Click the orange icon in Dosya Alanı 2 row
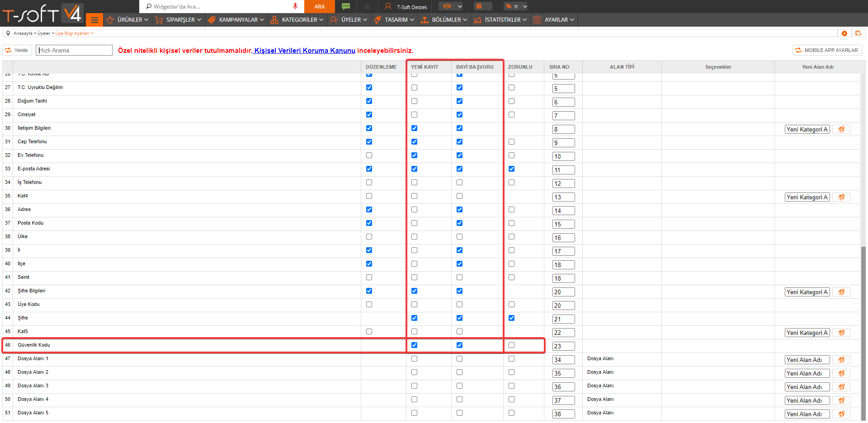The height and width of the screenshot is (423, 868). point(841,373)
